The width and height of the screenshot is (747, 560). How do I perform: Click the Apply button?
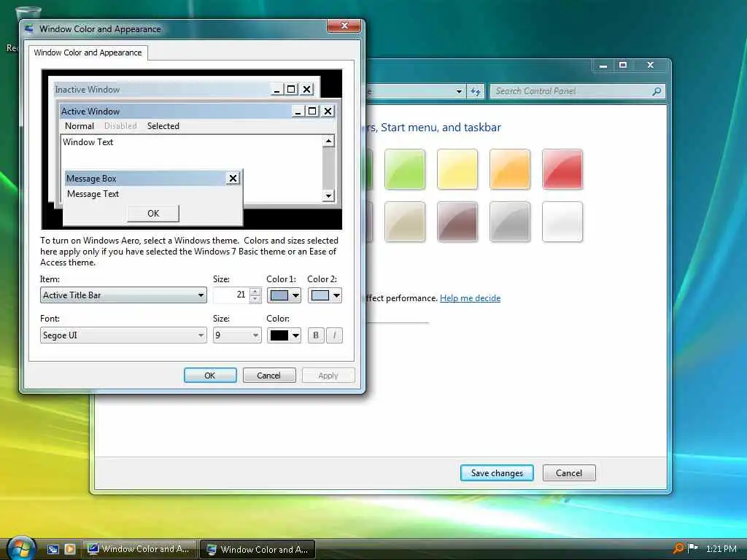click(x=328, y=376)
